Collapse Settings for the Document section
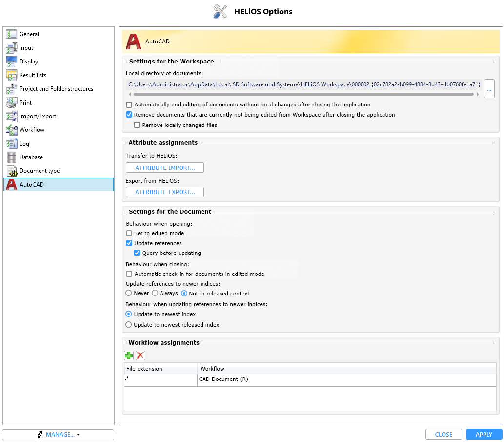 pos(125,212)
